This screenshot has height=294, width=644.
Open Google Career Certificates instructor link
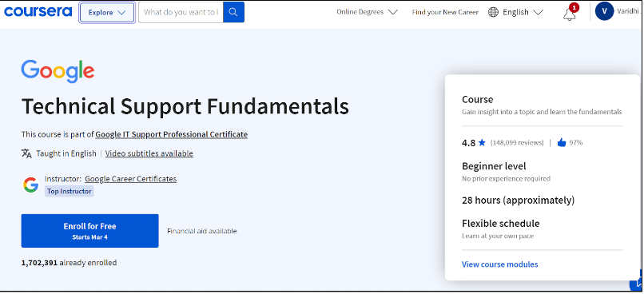tap(130, 179)
